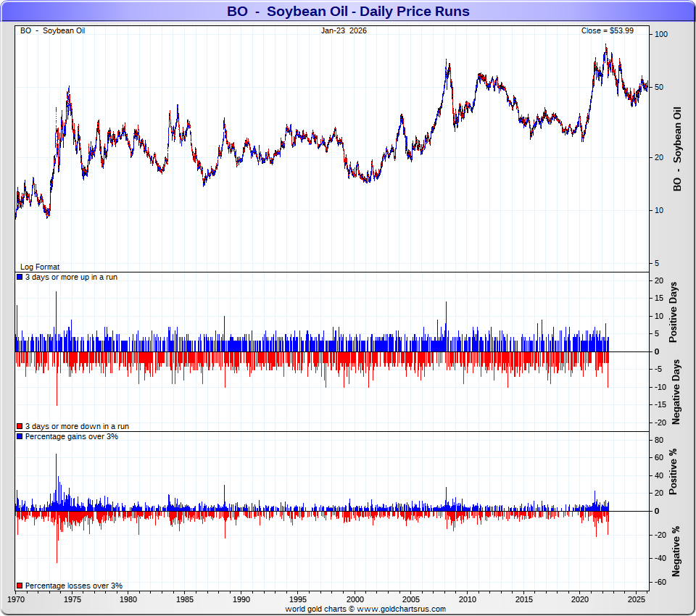Click the 'Positive Days' vertical axis title
The width and height of the screenshot is (696, 616).
(x=674, y=312)
